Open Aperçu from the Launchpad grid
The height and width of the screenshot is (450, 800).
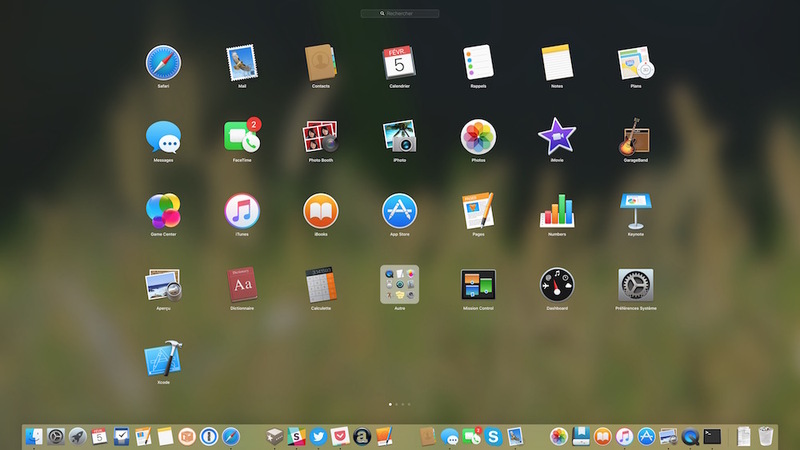[x=163, y=285]
